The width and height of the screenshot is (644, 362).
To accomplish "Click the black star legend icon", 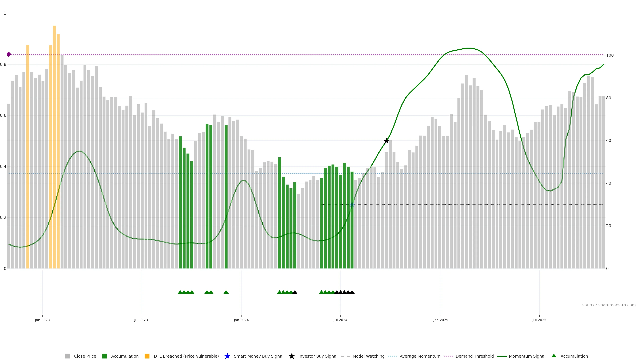I will [291, 356].
